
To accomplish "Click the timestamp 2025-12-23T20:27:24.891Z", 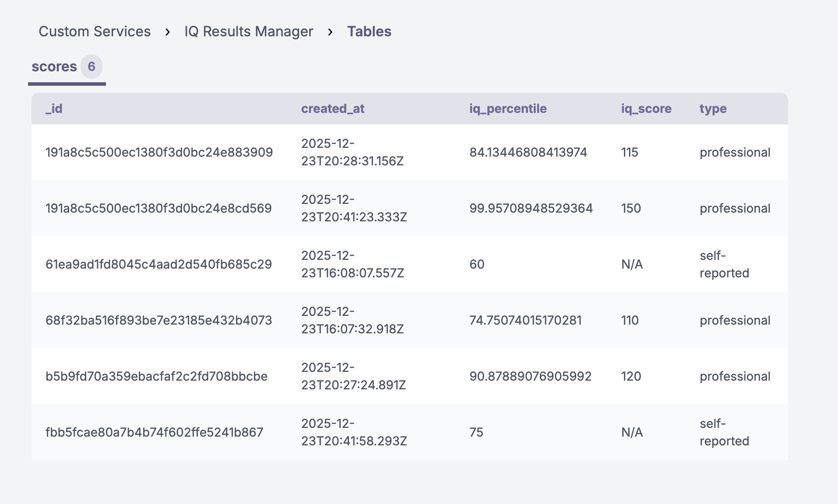I will coord(353,376).
